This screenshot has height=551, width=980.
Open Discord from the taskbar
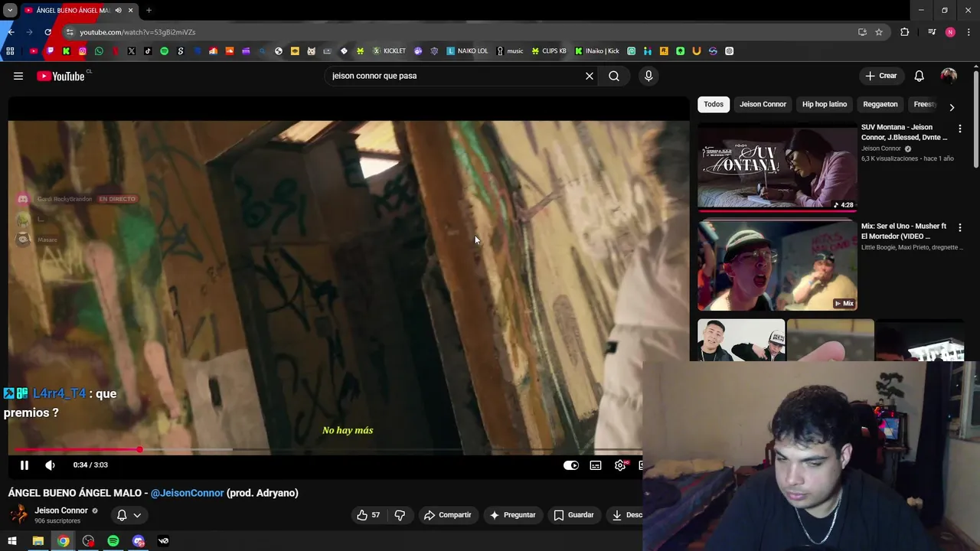pyautogui.click(x=139, y=541)
